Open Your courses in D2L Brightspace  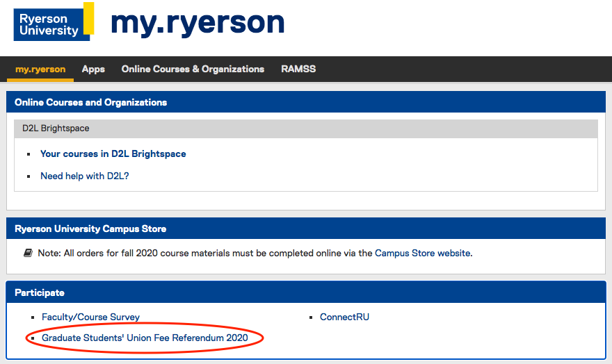(x=113, y=154)
